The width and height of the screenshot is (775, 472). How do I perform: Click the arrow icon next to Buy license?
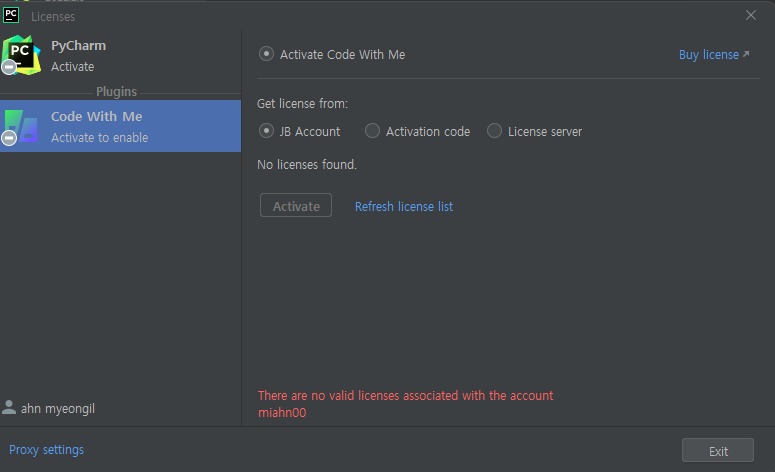click(x=746, y=54)
